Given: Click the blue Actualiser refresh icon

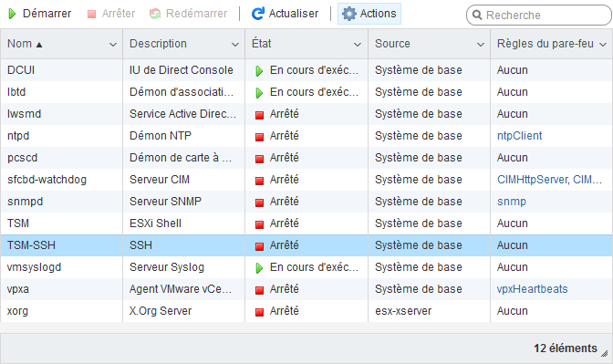Looking at the screenshot, I should (x=257, y=14).
